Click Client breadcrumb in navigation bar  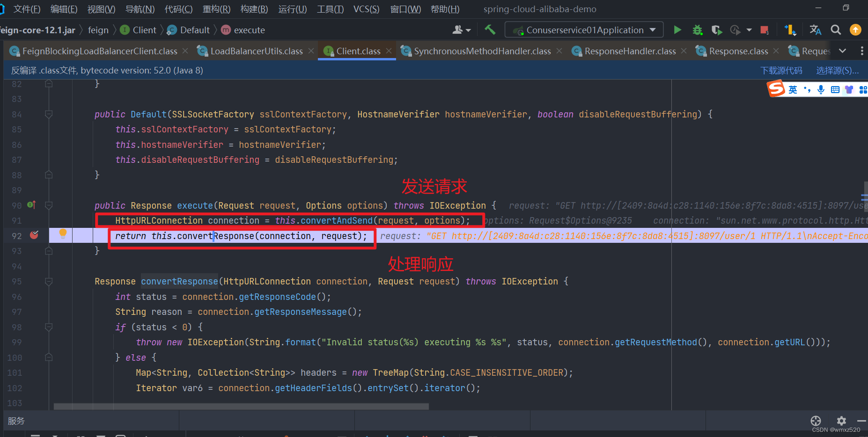(x=138, y=30)
